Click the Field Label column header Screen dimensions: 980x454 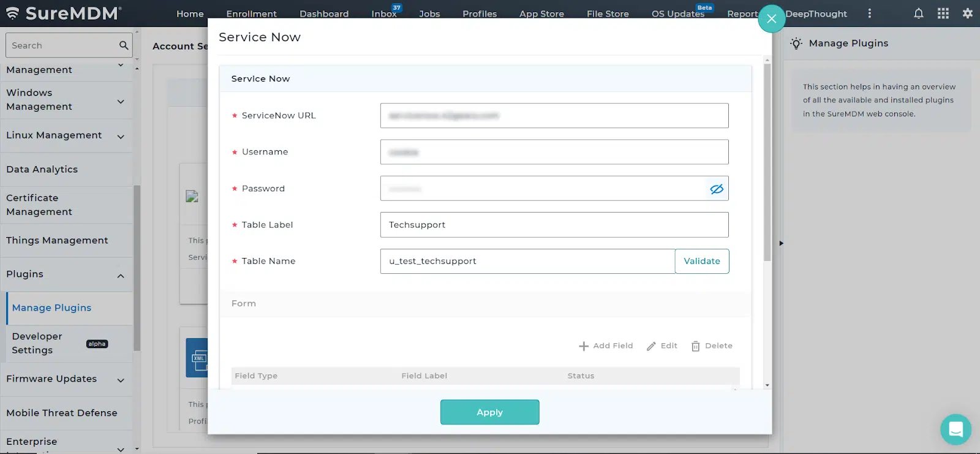pos(424,376)
